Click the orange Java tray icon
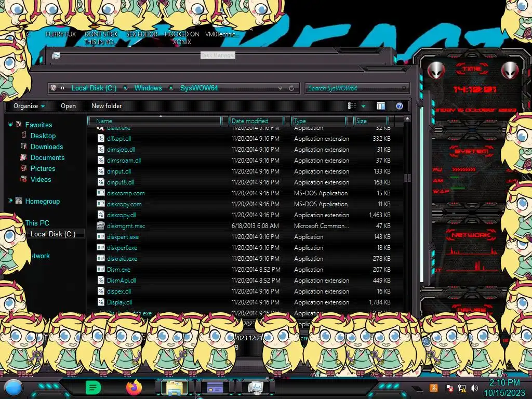The width and height of the screenshot is (532, 399). tap(434, 388)
